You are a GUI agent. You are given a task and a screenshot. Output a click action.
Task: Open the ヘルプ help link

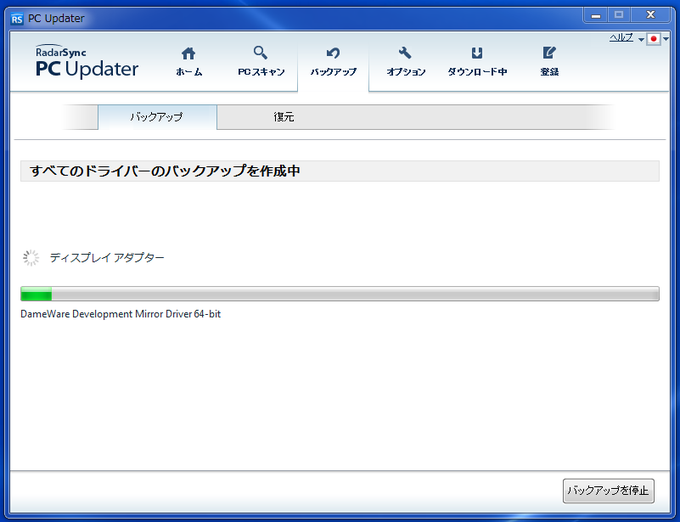pos(621,38)
